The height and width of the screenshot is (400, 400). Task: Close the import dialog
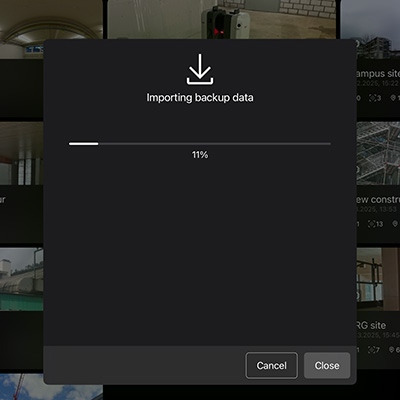coord(327,365)
